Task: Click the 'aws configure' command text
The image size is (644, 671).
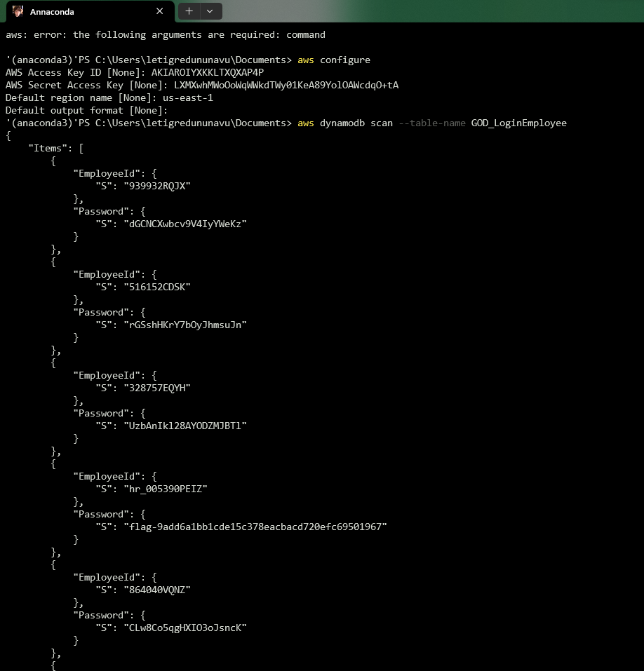Action: point(333,60)
